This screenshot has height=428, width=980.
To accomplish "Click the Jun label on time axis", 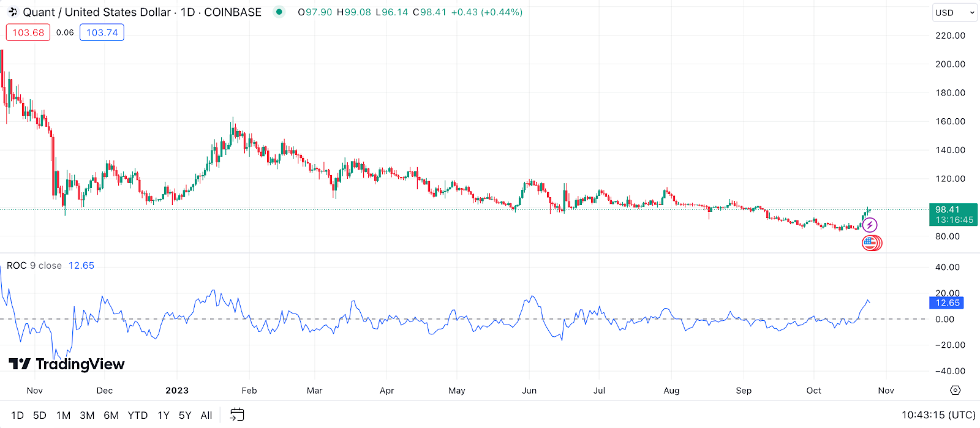I will [x=529, y=390].
